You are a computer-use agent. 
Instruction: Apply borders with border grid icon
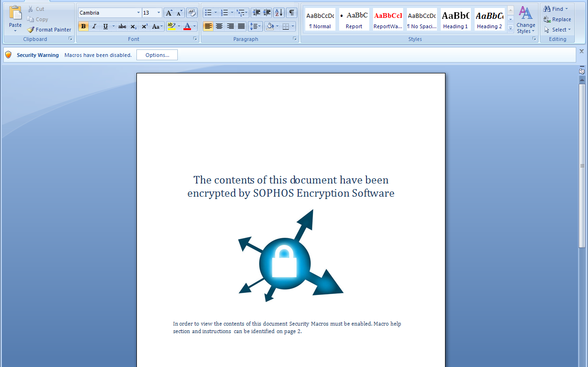(286, 26)
